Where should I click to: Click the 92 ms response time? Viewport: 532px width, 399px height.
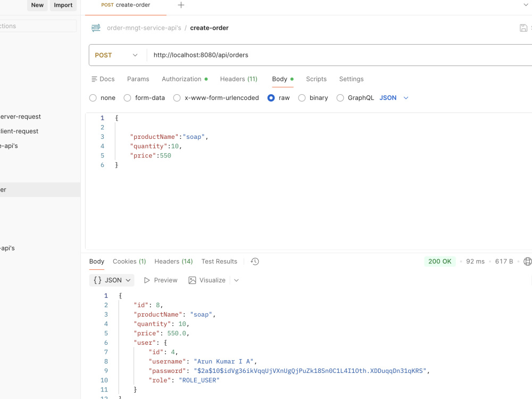[475, 262]
